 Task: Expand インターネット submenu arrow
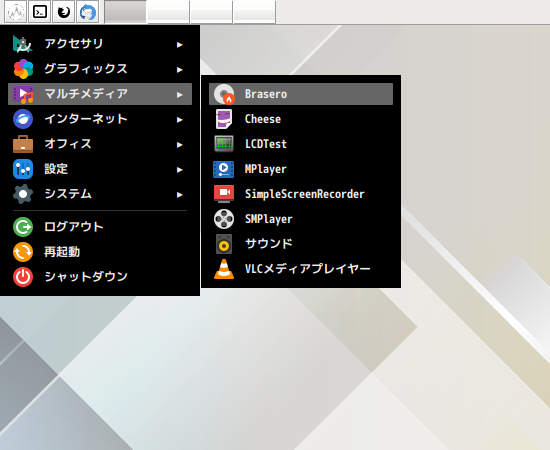pos(180,120)
